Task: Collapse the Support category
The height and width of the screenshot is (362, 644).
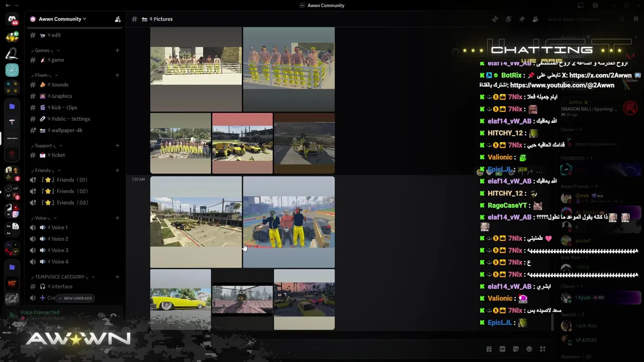Action: 47,146
